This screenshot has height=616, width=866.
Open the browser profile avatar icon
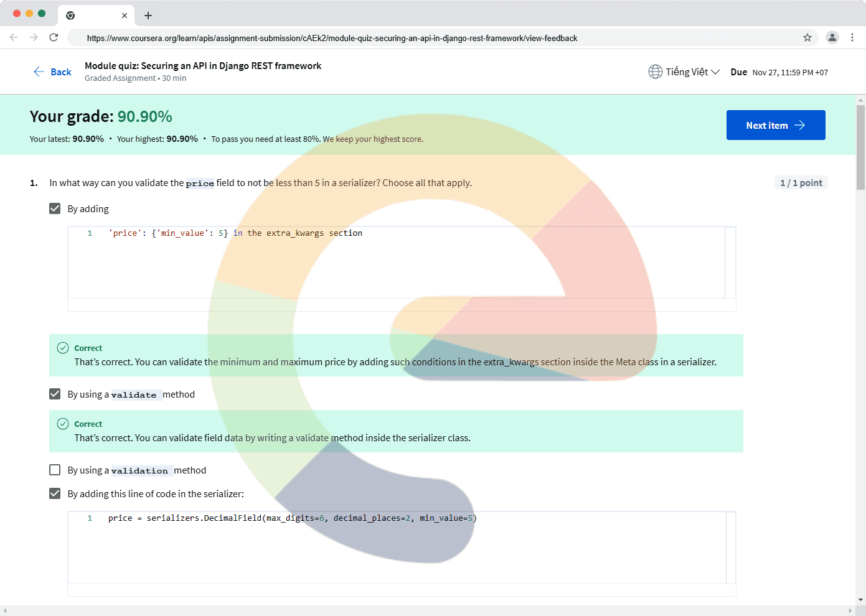point(832,37)
